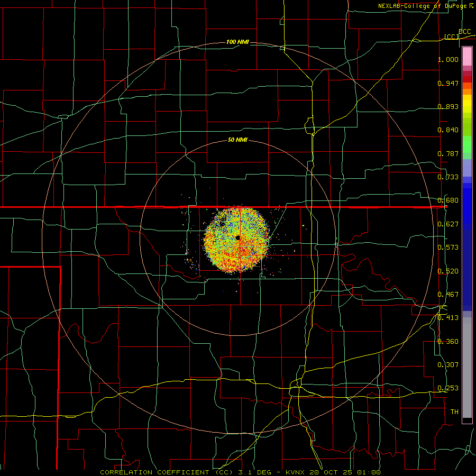Click the TH threshold label
This screenshot has height=476, width=476.
(454, 412)
